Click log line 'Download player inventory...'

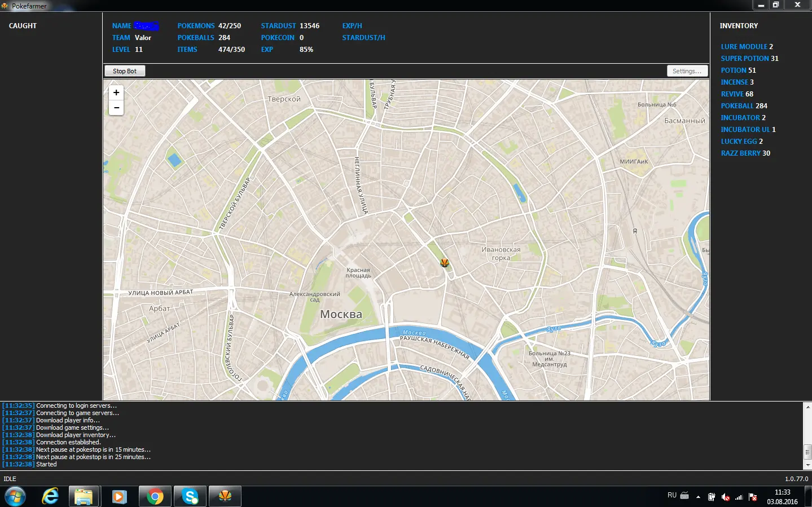pyautogui.click(x=59, y=435)
